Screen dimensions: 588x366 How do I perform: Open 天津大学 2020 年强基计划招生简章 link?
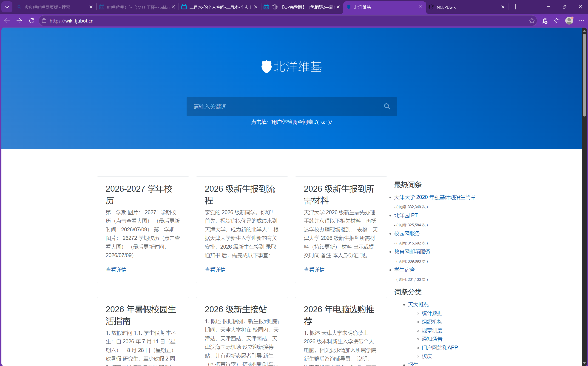(x=435, y=197)
